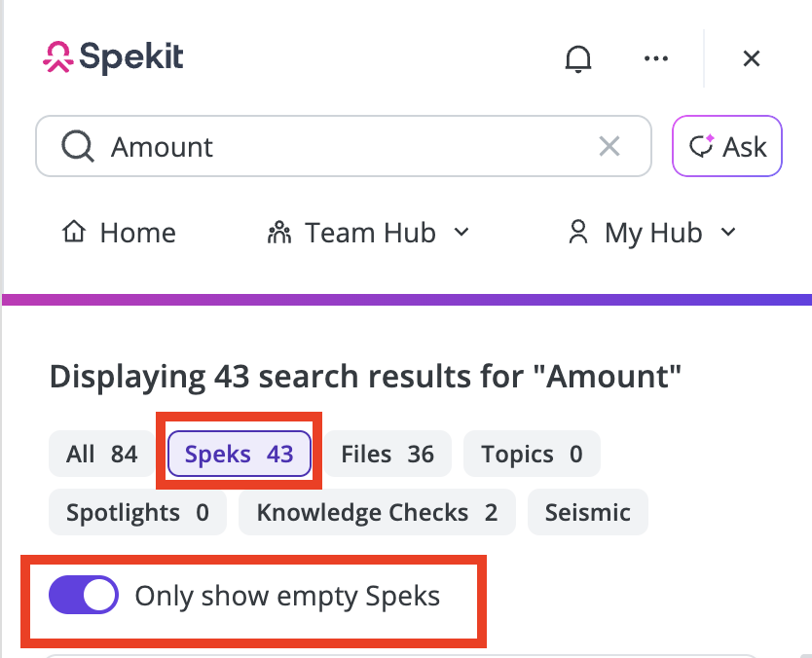Click the Team Hub people icon

coord(279,233)
